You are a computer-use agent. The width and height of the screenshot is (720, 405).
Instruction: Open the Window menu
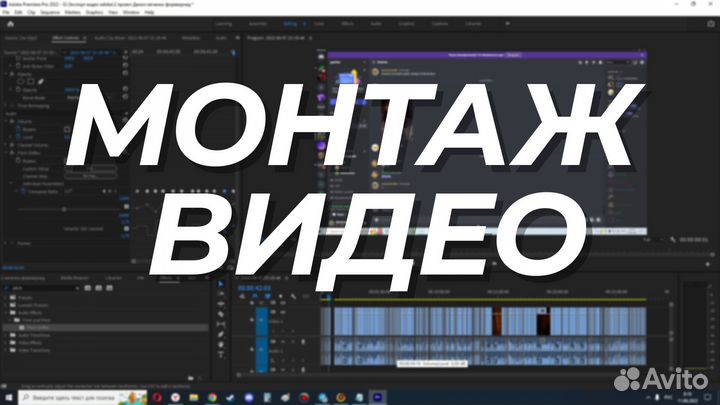point(131,12)
